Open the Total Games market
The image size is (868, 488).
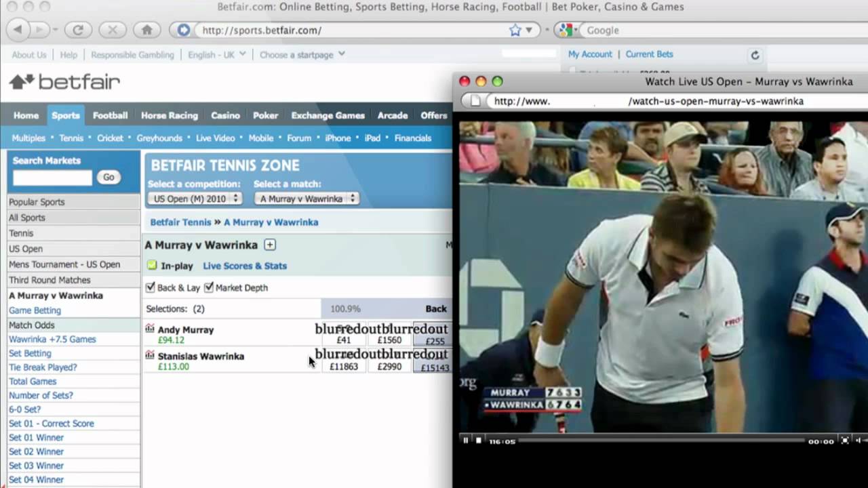pyautogui.click(x=33, y=382)
